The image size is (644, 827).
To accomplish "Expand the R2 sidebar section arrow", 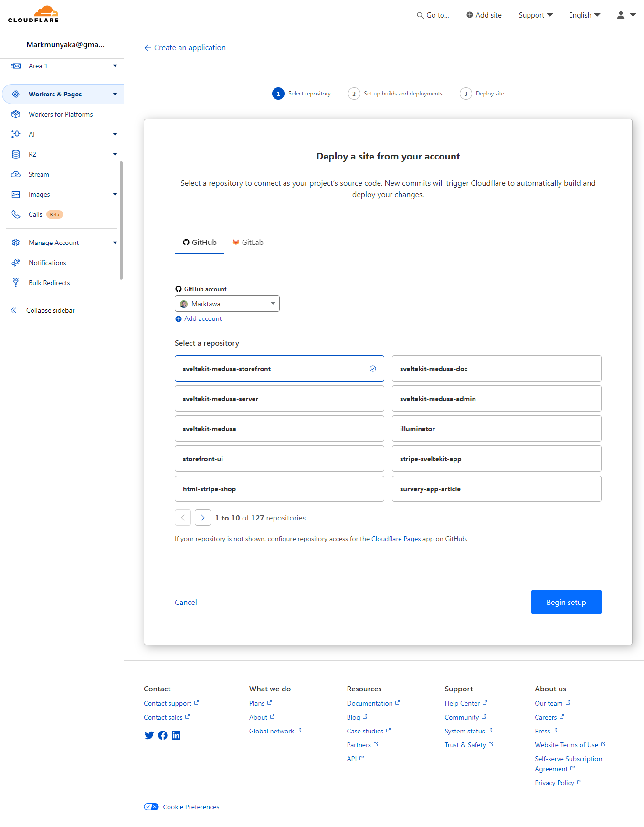I will point(115,154).
